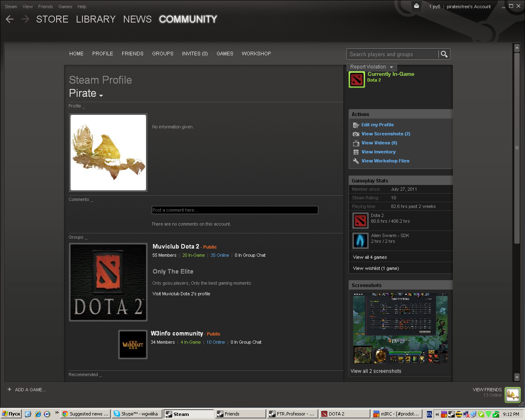
Task: Open the View menu in the menu bar
Action: click(x=27, y=7)
